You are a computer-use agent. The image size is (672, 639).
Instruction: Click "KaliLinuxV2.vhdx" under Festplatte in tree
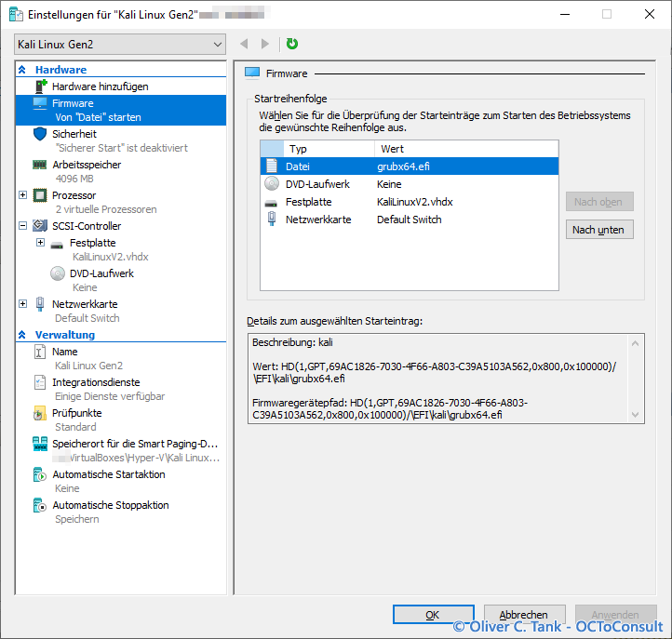tap(111, 257)
